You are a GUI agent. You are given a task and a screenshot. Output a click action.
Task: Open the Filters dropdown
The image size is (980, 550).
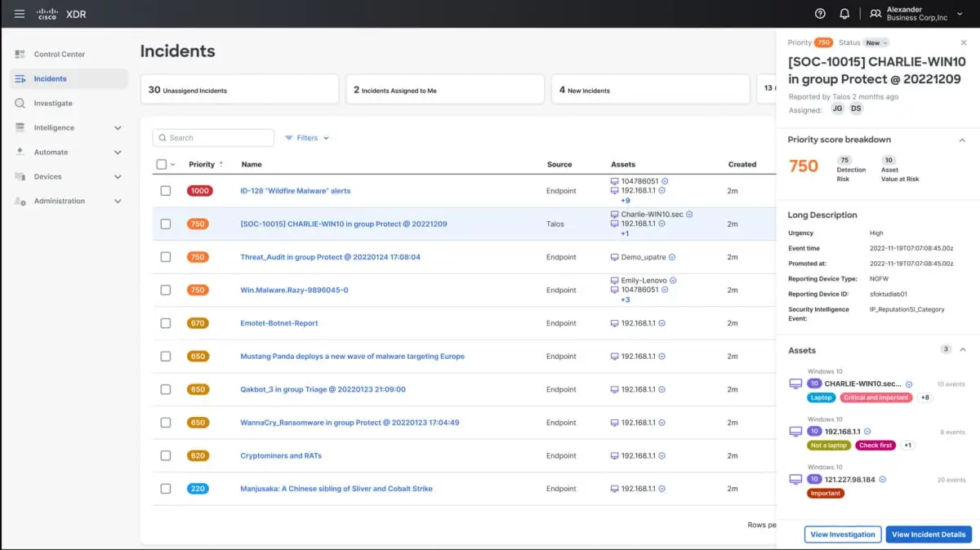[x=307, y=138]
